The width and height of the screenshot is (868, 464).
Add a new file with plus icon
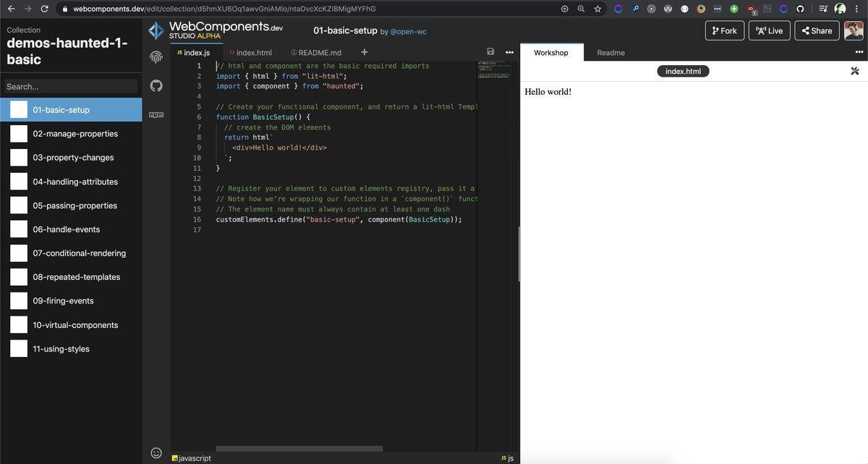(365, 52)
